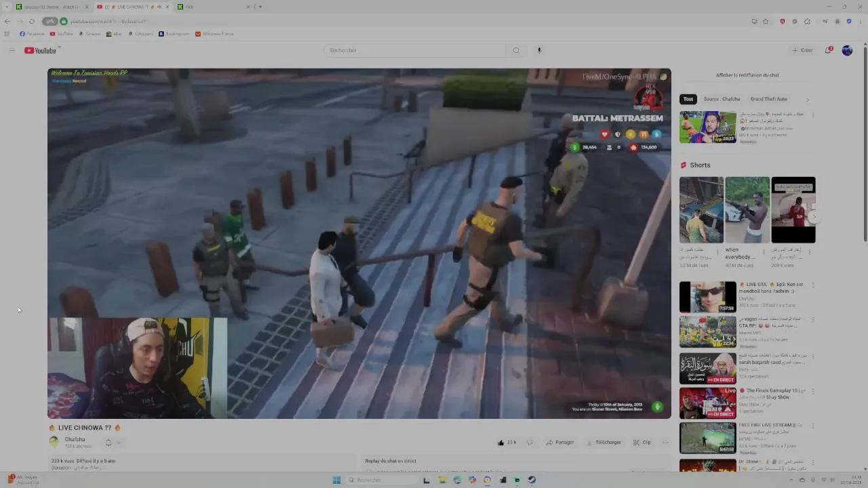
Task: Open the apps grid in bookmarks bar
Action: [7, 34]
